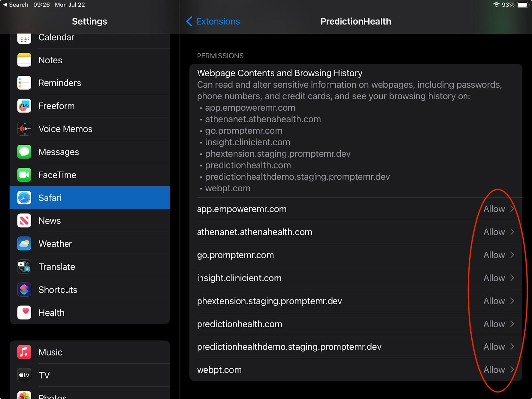The image size is (532, 399).
Task: Tap the Shortcuts app icon
Action: click(24, 289)
